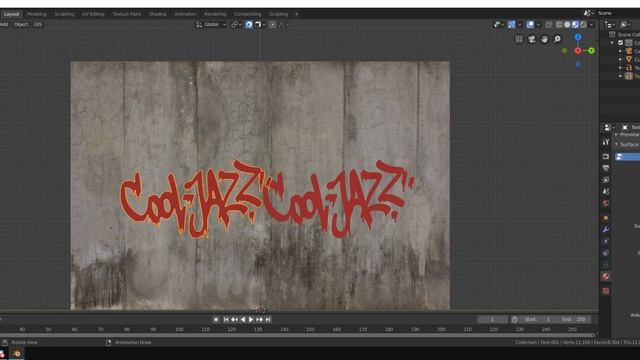The height and width of the screenshot is (360, 640).
Task: Switch to material preview shading
Action: [575, 25]
